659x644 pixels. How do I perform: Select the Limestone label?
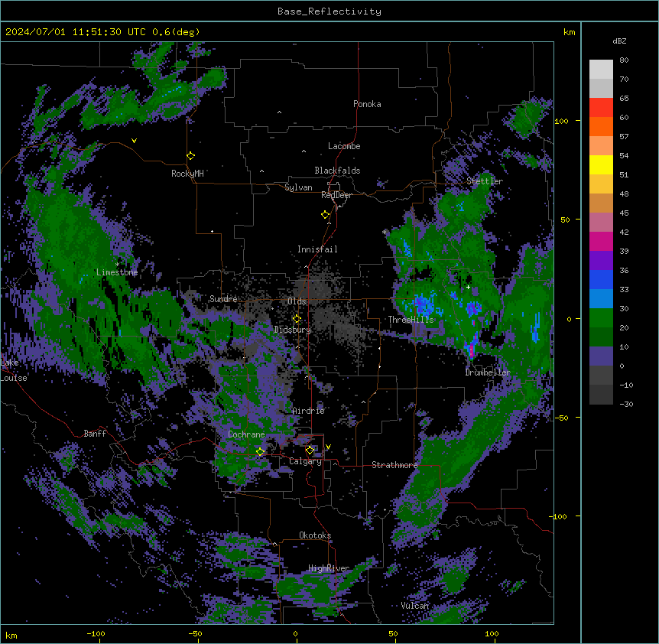(117, 272)
